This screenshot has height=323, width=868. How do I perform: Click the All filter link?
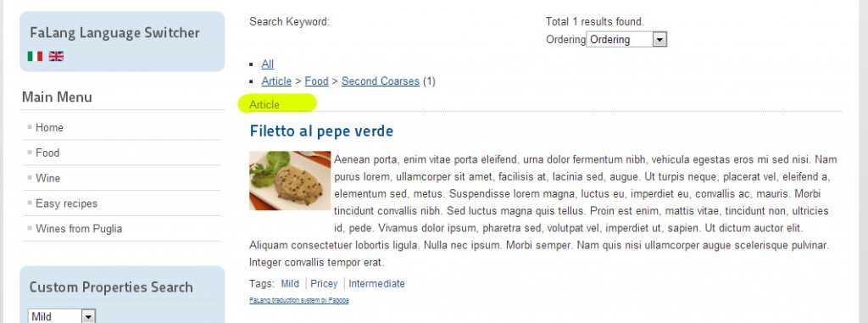pos(267,64)
